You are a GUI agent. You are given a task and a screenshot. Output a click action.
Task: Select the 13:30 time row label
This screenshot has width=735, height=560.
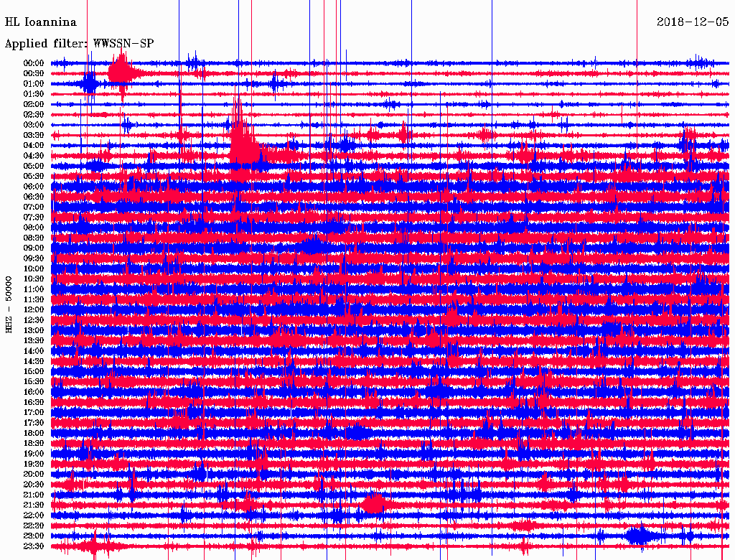[34, 341]
